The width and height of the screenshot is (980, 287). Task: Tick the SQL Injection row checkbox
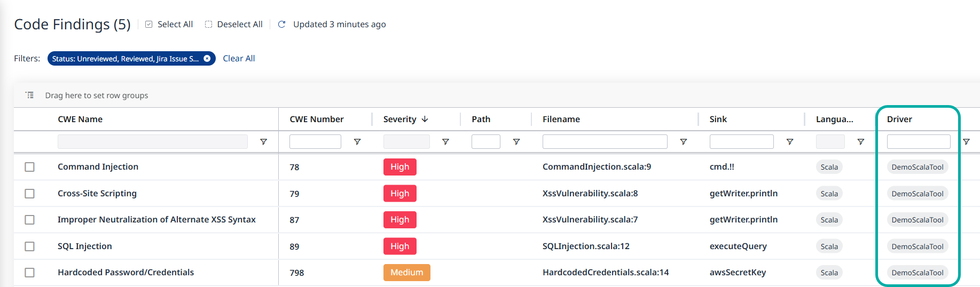(30, 246)
